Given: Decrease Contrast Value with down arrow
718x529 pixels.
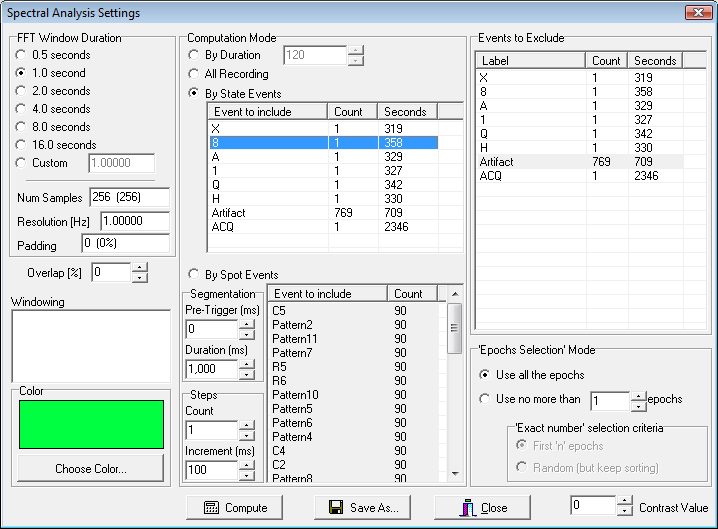Looking at the screenshot, I should coord(625,510).
